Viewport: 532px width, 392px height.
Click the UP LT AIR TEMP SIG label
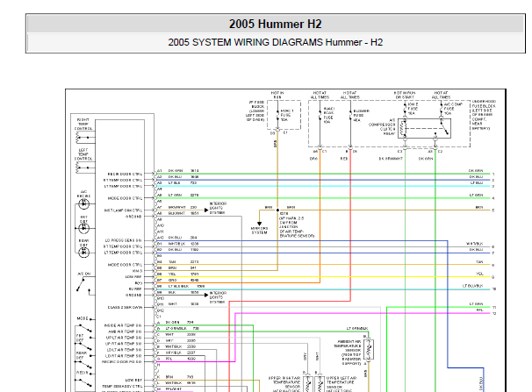tap(124, 338)
